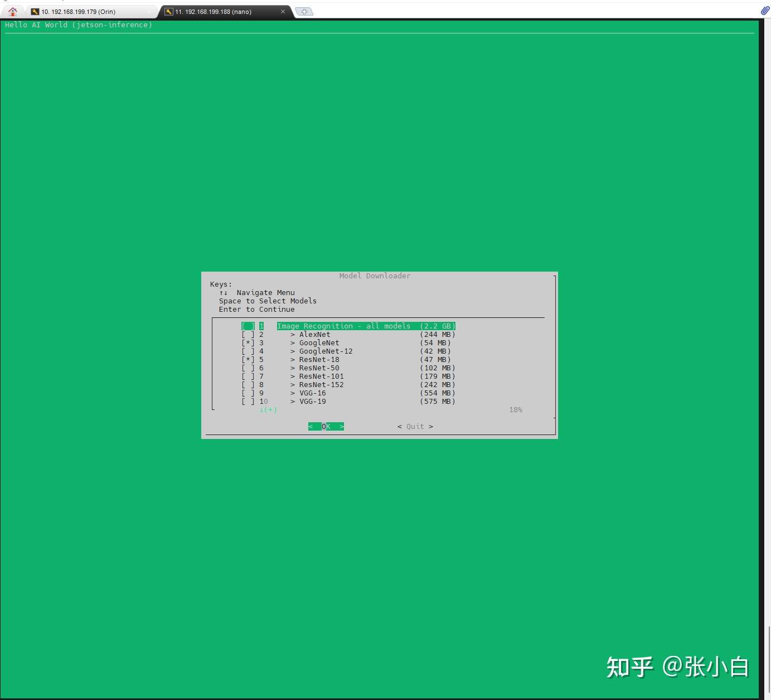771x700 pixels.
Task: Select the ResNet-152 entry
Action: pos(321,385)
